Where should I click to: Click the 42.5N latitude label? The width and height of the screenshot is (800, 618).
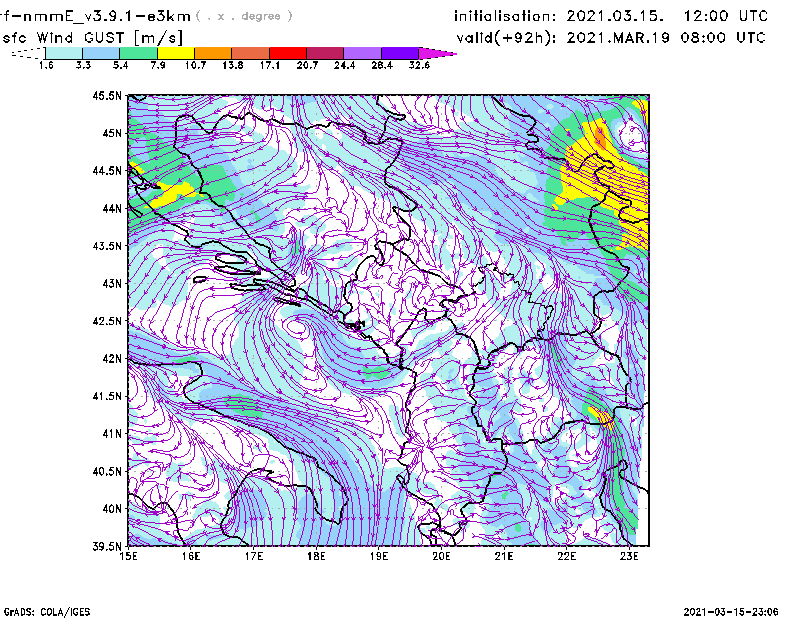coord(107,321)
